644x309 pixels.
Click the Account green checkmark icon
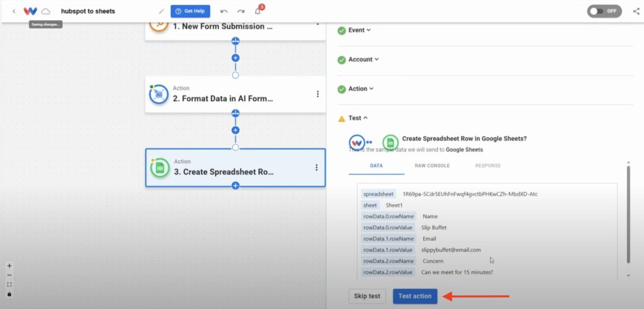point(341,60)
